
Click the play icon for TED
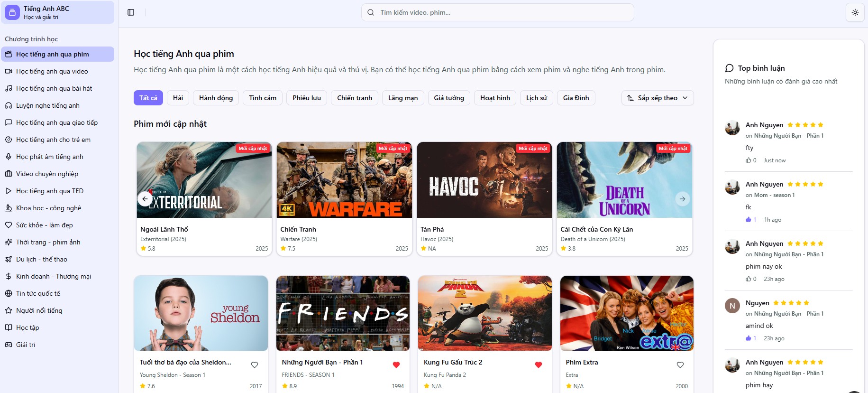coord(9,191)
